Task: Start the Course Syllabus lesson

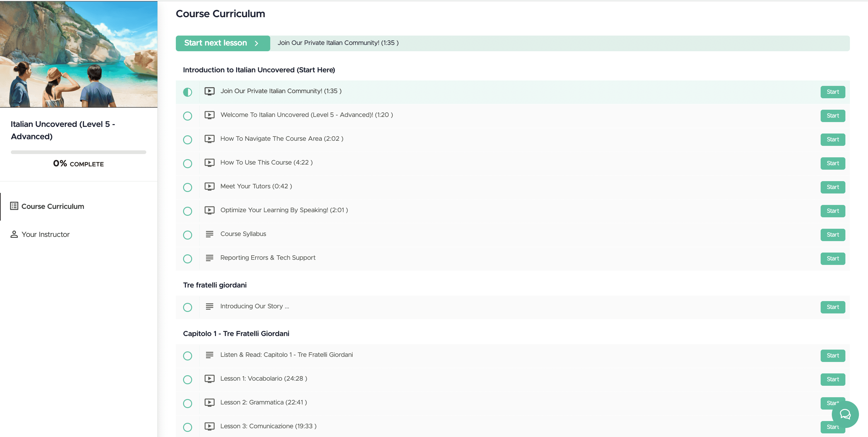Action: (x=833, y=235)
